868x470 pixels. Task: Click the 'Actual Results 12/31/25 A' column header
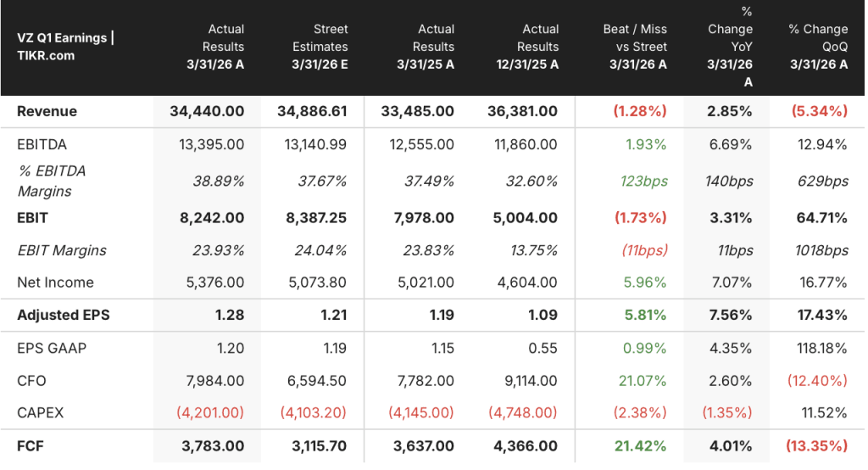[527, 47]
